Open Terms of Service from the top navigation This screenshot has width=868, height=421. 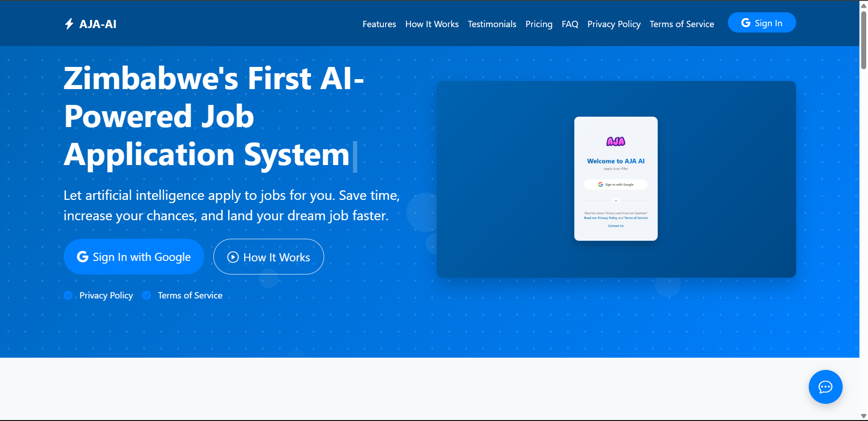pyautogui.click(x=681, y=24)
